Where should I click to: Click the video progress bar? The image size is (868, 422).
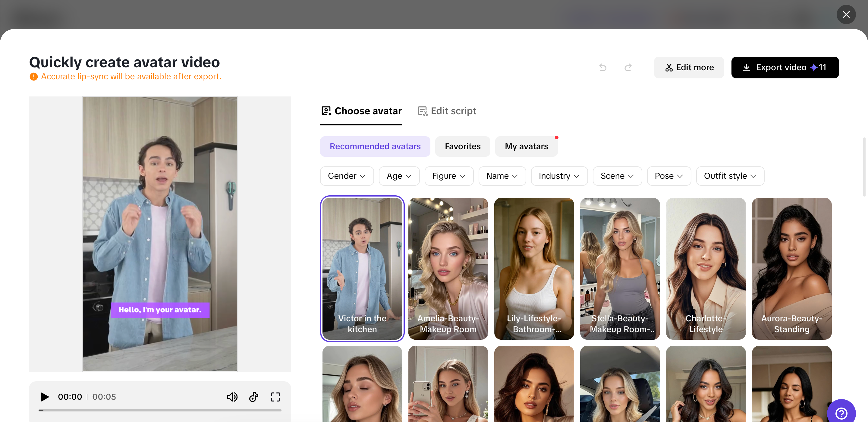pyautogui.click(x=160, y=410)
